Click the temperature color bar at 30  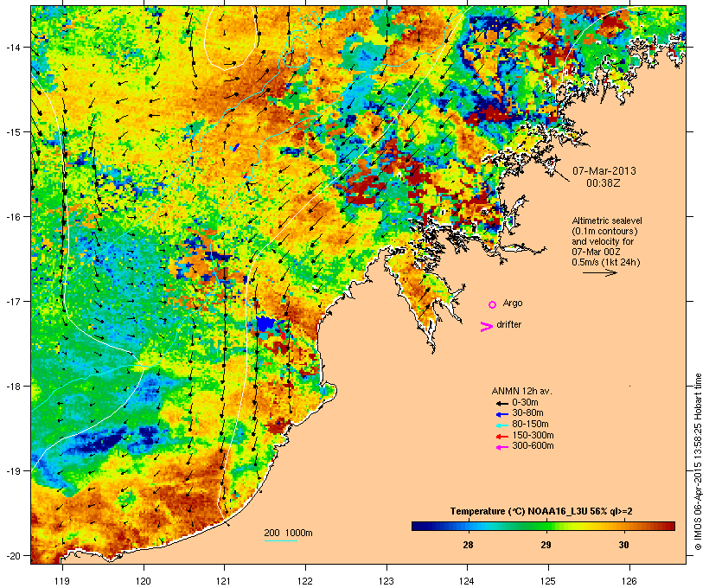click(623, 526)
